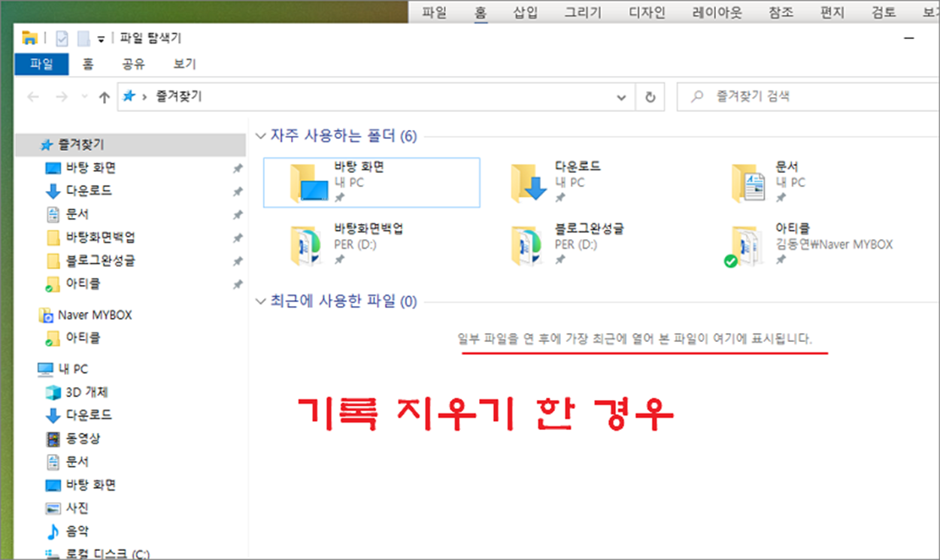Click 참조 tab in the background window
The image size is (940, 560).
click(781, 12)
